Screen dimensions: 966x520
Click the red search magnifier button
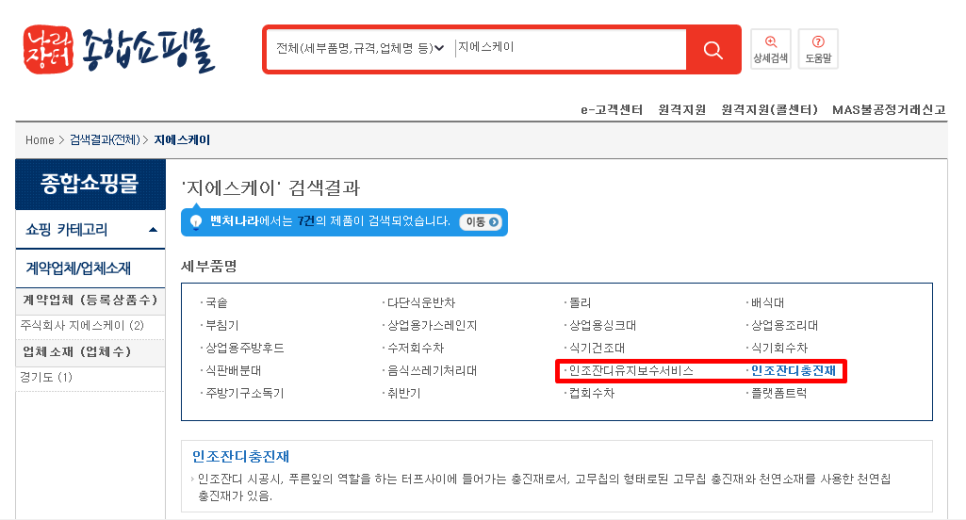coord(712,50)
